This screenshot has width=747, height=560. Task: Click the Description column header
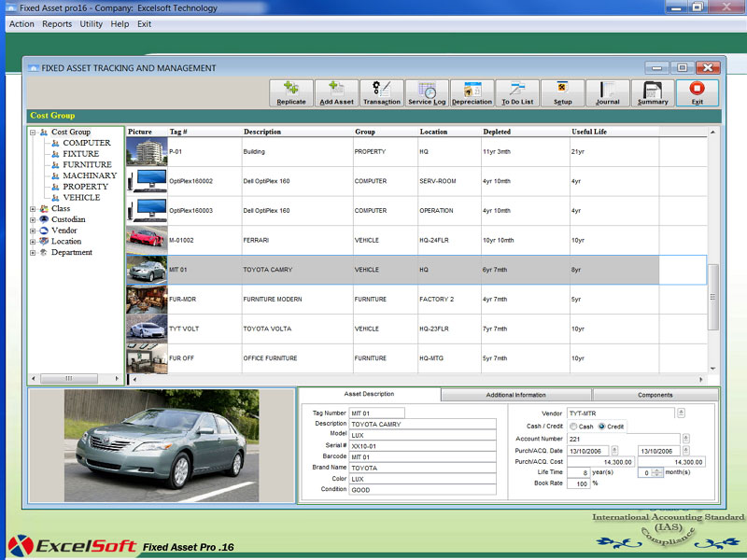(x=262, y=132)
